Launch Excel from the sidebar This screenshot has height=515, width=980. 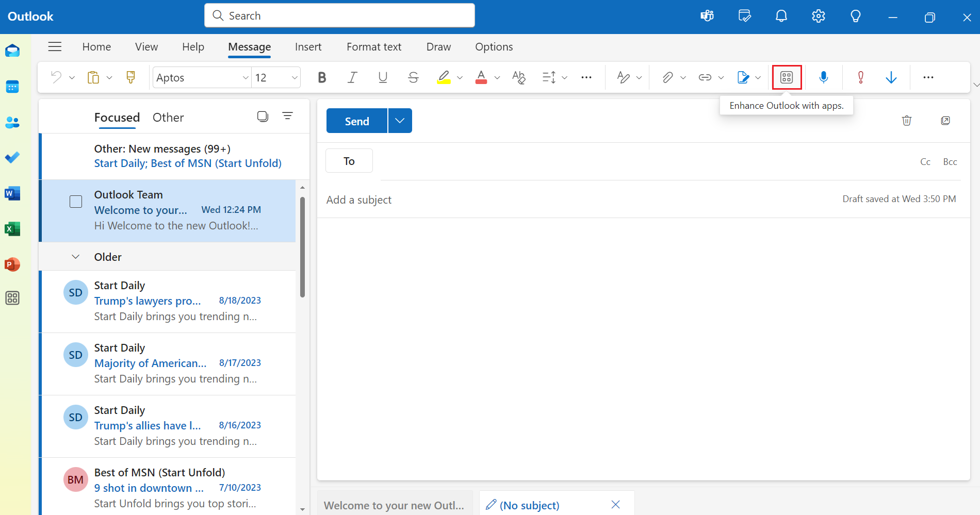click(12, 229)
